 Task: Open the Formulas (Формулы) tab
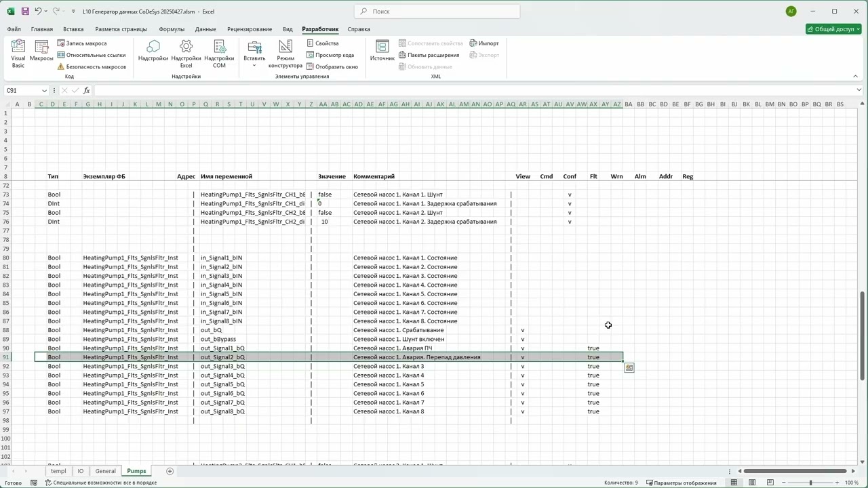tap(172, 29)
